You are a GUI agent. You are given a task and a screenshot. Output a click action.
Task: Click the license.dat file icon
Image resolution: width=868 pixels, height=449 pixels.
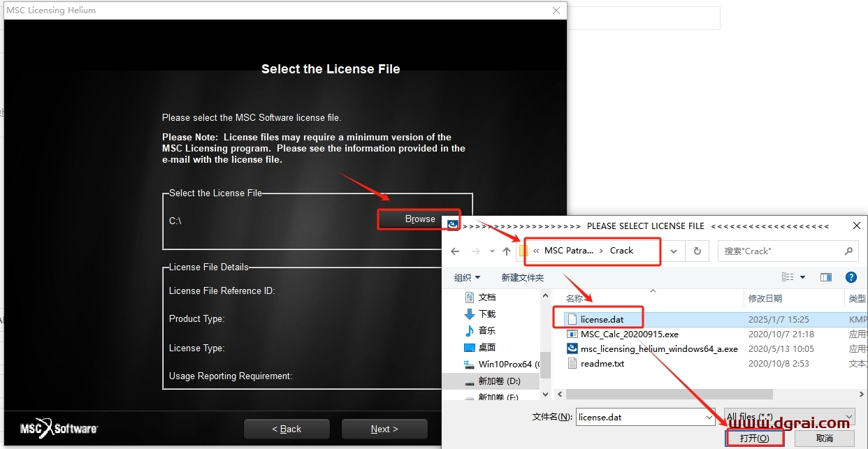[572, 319]
